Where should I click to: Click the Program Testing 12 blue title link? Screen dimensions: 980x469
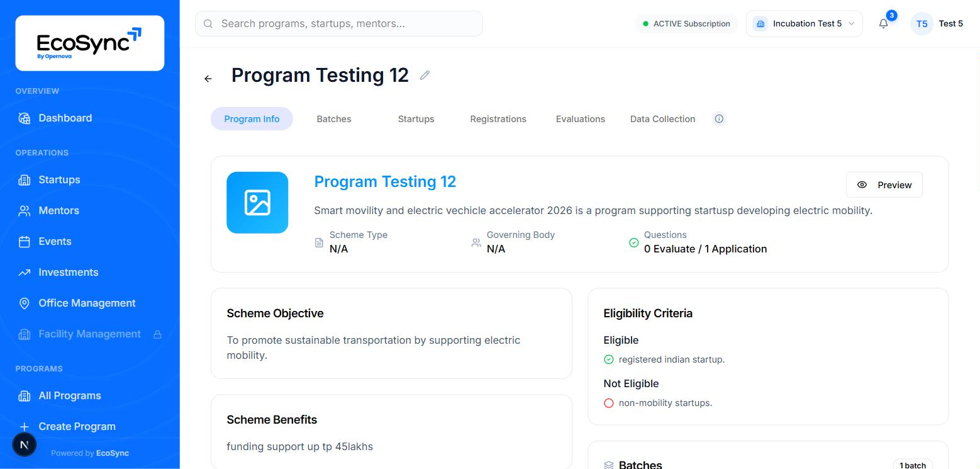385,181
